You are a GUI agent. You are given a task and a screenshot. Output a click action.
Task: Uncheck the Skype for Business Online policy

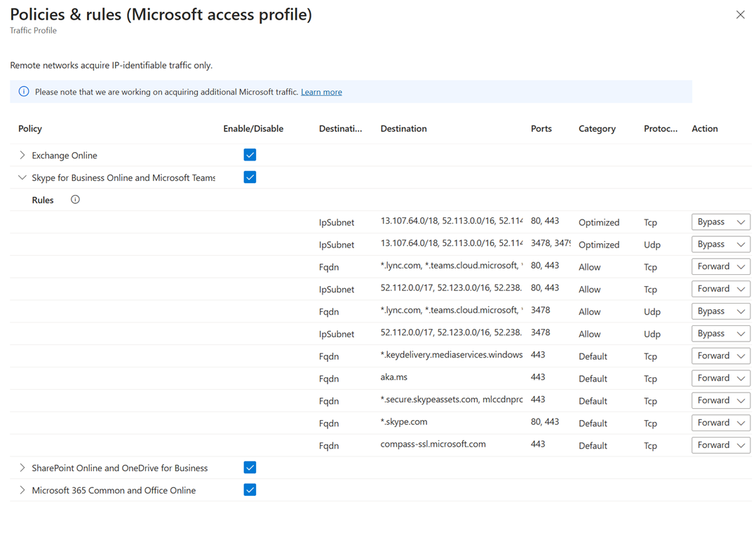[250, 177]
